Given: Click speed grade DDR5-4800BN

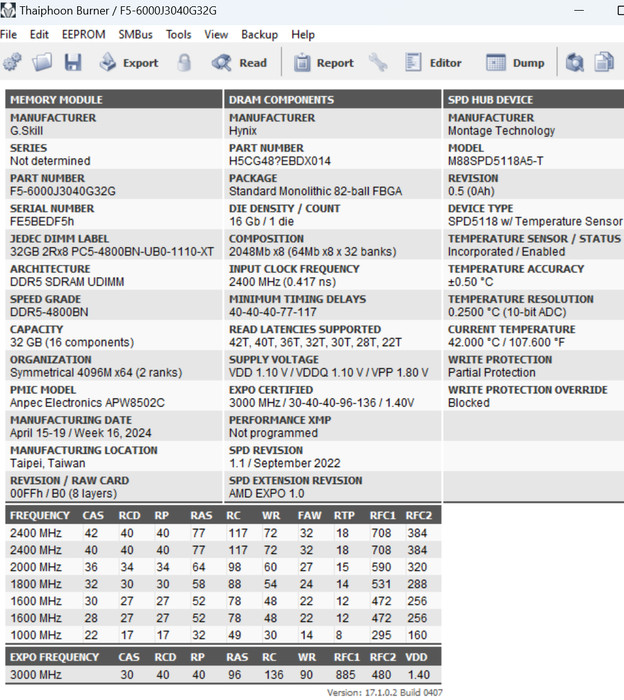Looking at the screenshot, I should pyautogui.click(x=49, y=312).
